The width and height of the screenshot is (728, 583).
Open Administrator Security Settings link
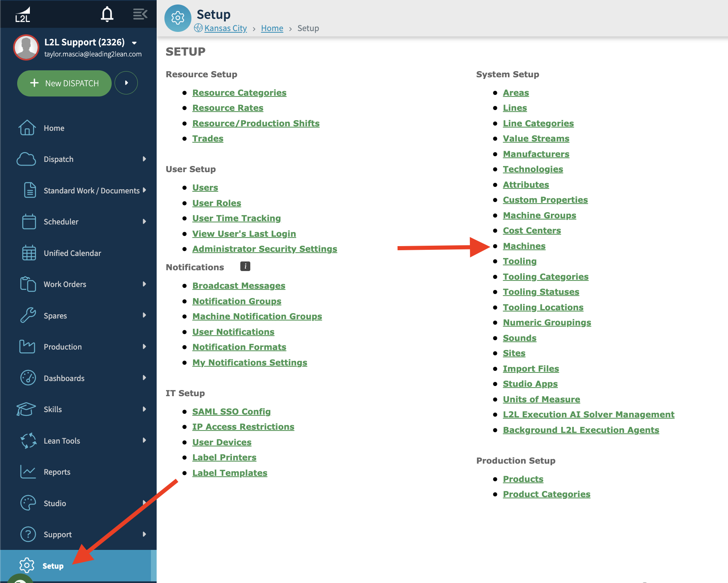tap(265, 249)
